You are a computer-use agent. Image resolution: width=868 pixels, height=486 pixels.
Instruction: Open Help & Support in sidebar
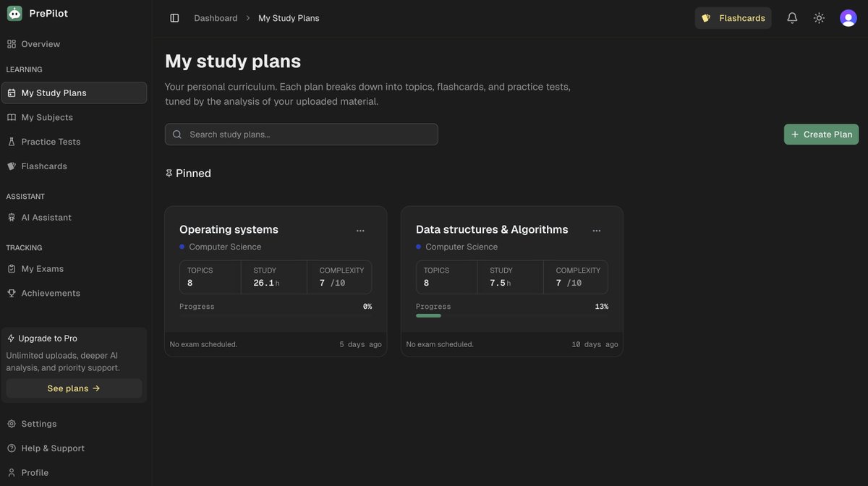74,448
